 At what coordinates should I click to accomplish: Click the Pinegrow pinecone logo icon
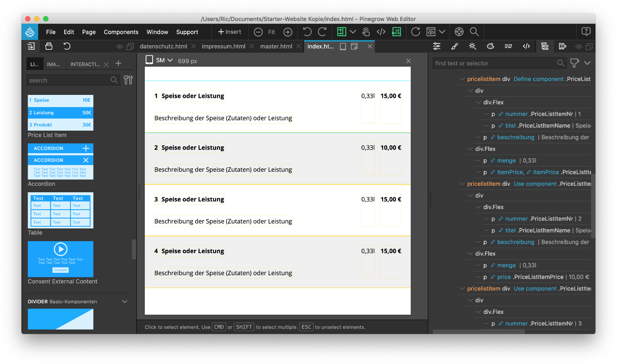pyautogui.click(x=30, y=32)
